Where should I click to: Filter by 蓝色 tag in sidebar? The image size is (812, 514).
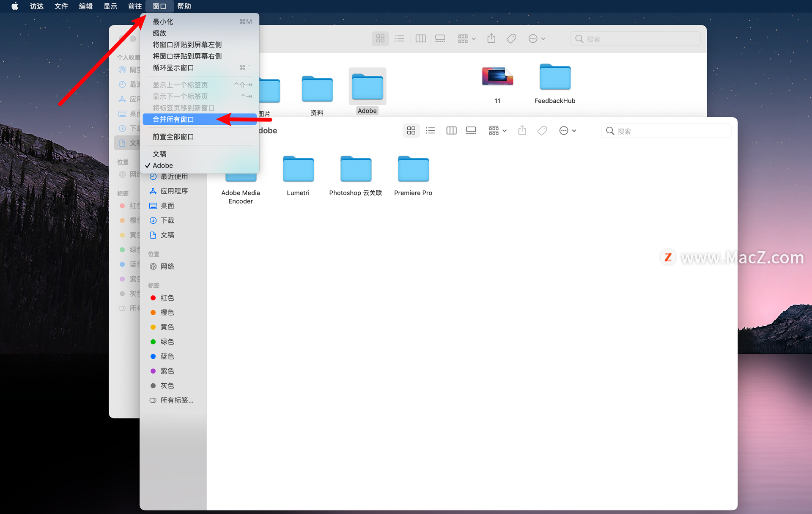pos(173,356)
